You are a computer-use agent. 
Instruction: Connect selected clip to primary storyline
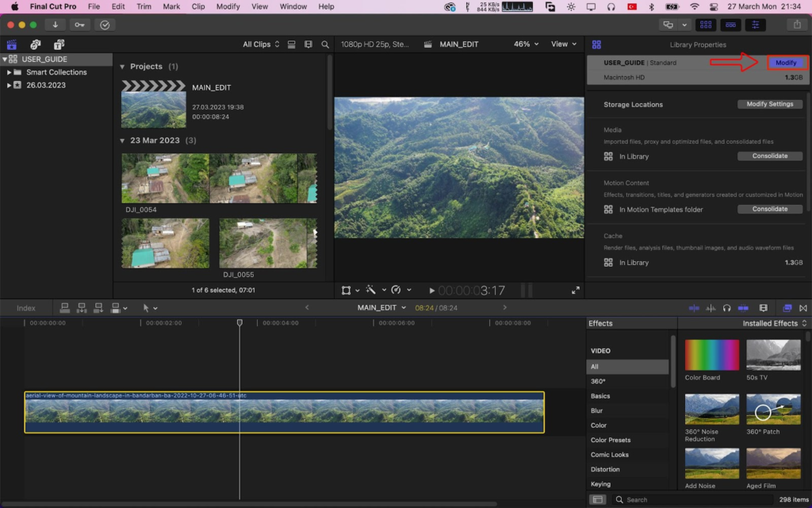coord(65,308)
